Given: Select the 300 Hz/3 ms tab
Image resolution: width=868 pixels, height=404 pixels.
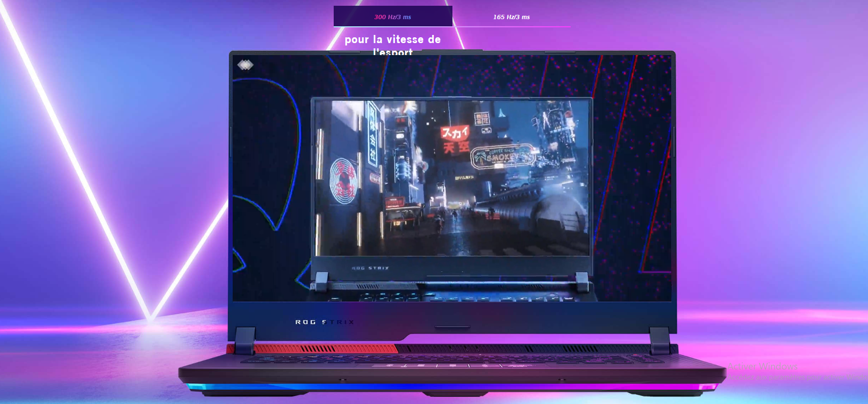Looking at the screenshot, I should tap(393, 17).
